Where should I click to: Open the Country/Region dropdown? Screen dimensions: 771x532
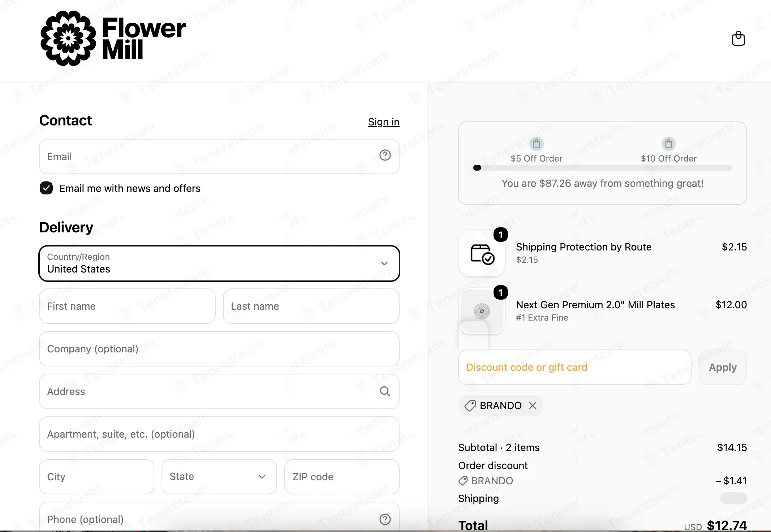(x=219, y=263)
